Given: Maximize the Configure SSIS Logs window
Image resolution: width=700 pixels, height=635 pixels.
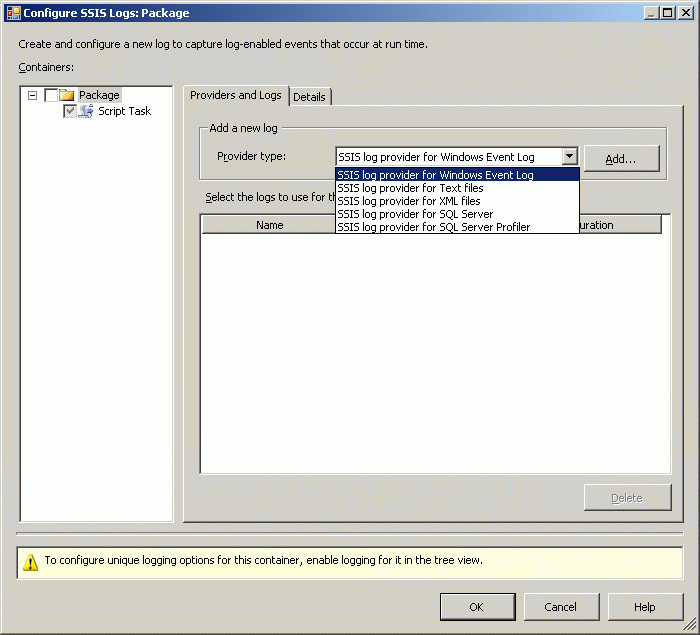Looking at the screenshot, I should [x=668, y=13].
